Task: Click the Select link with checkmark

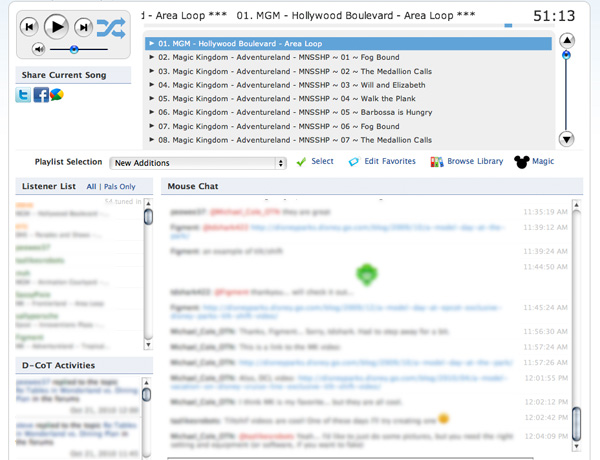Action: coord(322,161)
